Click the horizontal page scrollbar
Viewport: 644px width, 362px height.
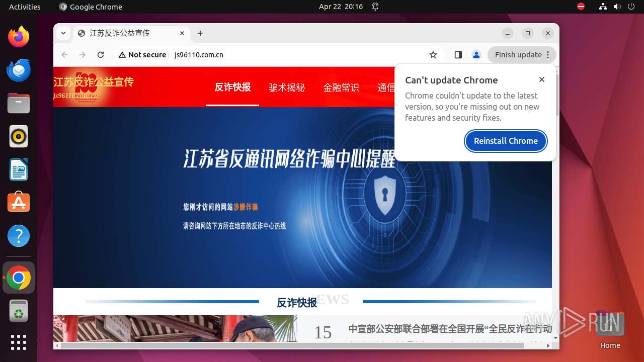coord(292,345)
